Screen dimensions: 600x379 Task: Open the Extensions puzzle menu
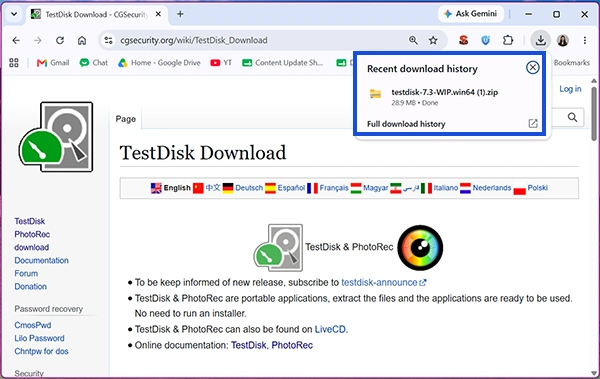click(508, 40)
